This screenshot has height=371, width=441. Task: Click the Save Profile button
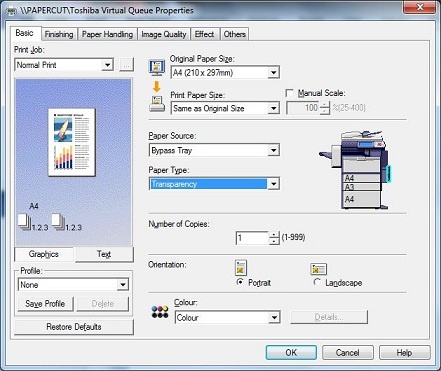tap(45, 304)
